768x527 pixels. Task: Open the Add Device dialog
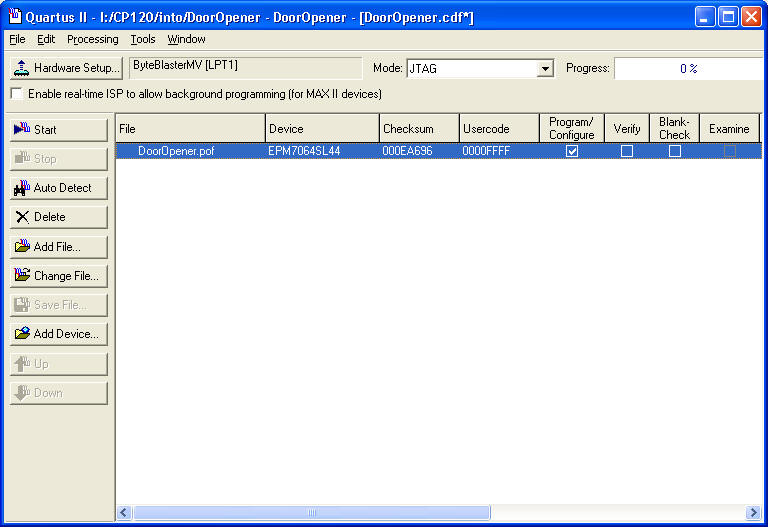pos(58,334)
